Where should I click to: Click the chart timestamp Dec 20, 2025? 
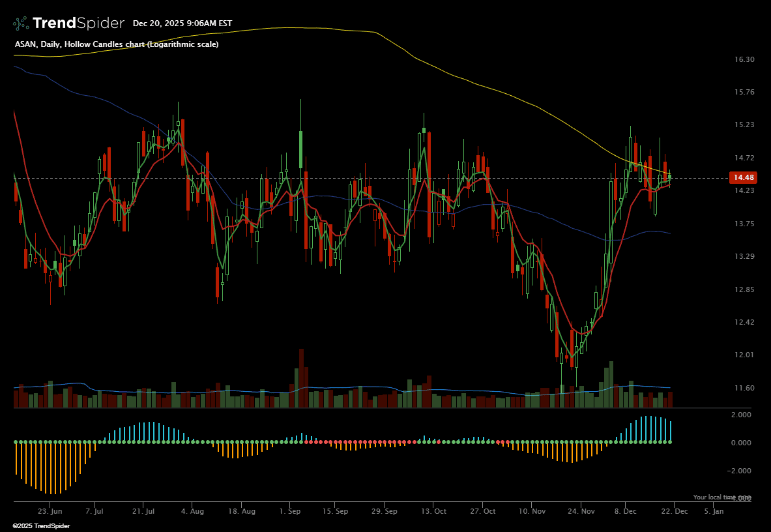(x=182, y=23)
